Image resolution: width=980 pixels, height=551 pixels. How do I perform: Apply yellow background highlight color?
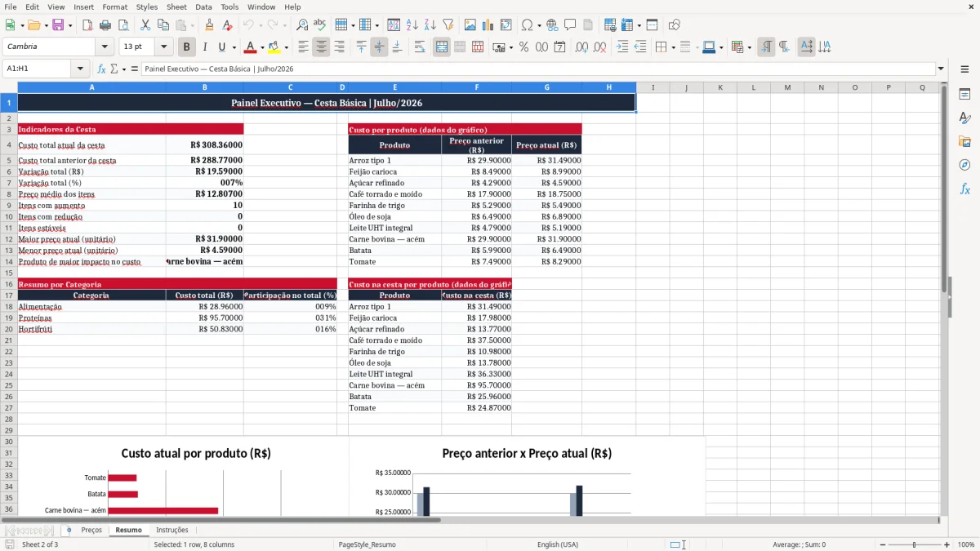tap(274, 47)
